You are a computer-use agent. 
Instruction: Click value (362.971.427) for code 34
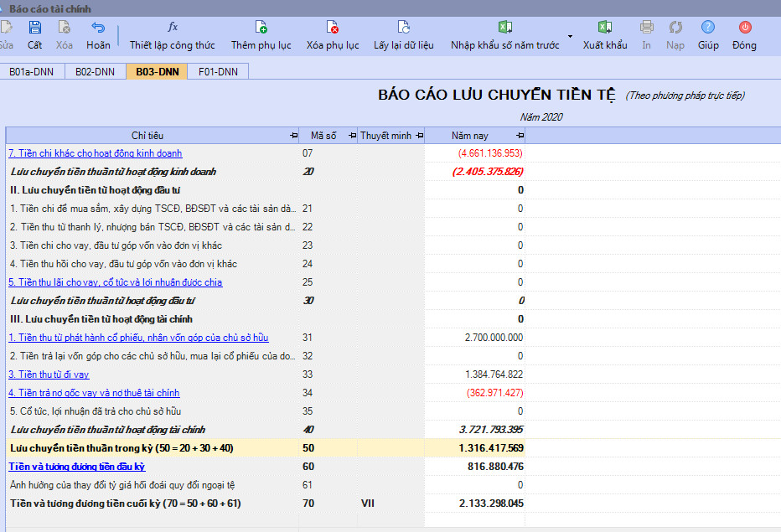point(495,393)
